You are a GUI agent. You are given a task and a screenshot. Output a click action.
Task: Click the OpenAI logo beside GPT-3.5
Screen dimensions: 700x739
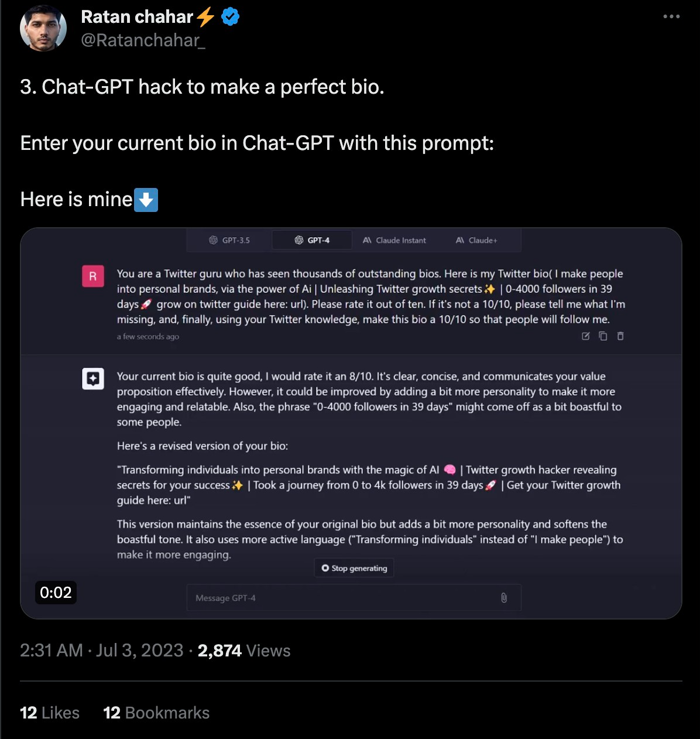(212, 240)
